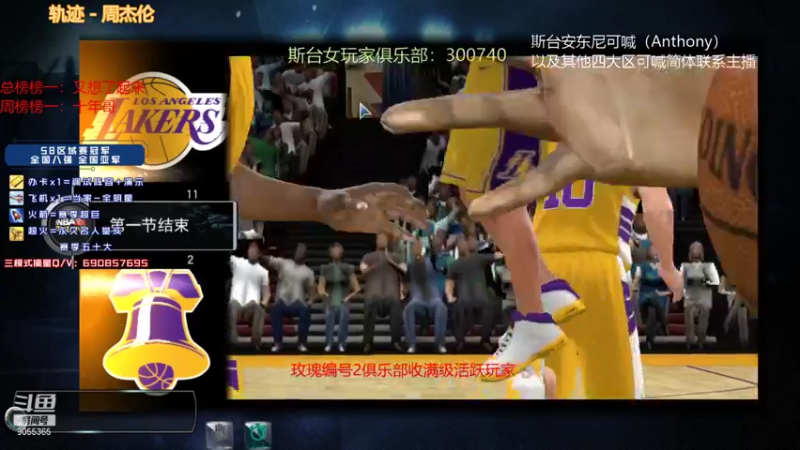
Task: Click the red 周榜榜一 ranking line
Action: [x=58, y=107]
